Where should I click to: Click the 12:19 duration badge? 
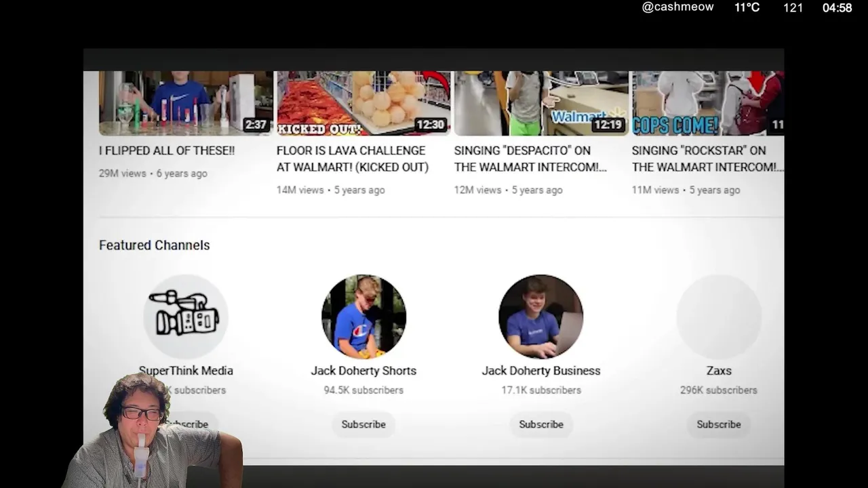click(x=608, y=125)
